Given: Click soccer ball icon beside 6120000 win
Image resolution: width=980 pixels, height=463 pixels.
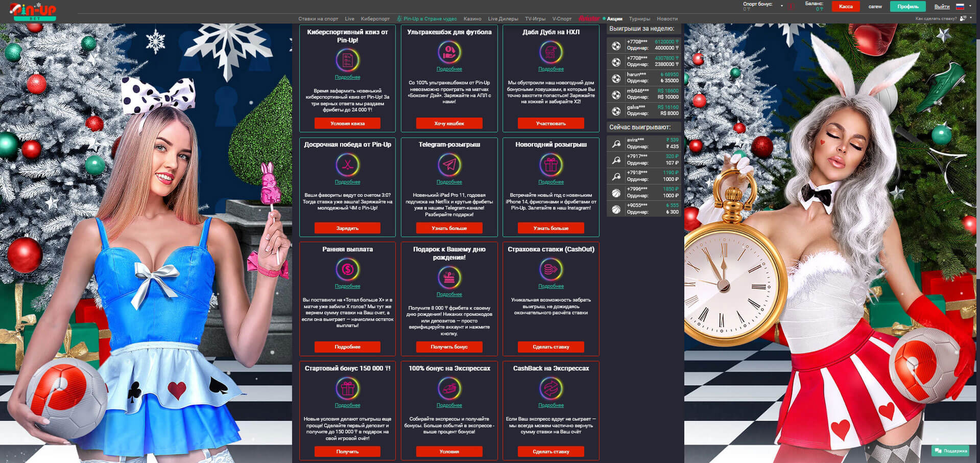Looking at the screenshot, I should coord(616,45).
